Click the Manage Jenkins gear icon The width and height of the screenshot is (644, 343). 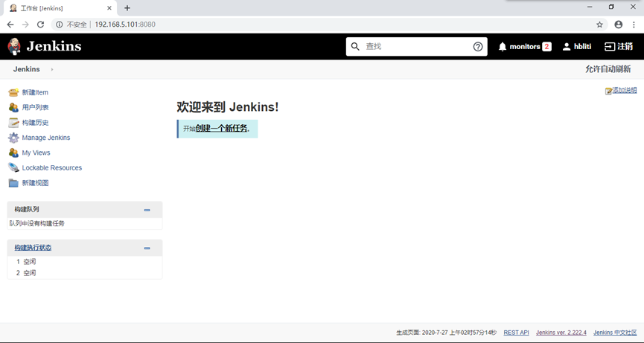[13, 138]
